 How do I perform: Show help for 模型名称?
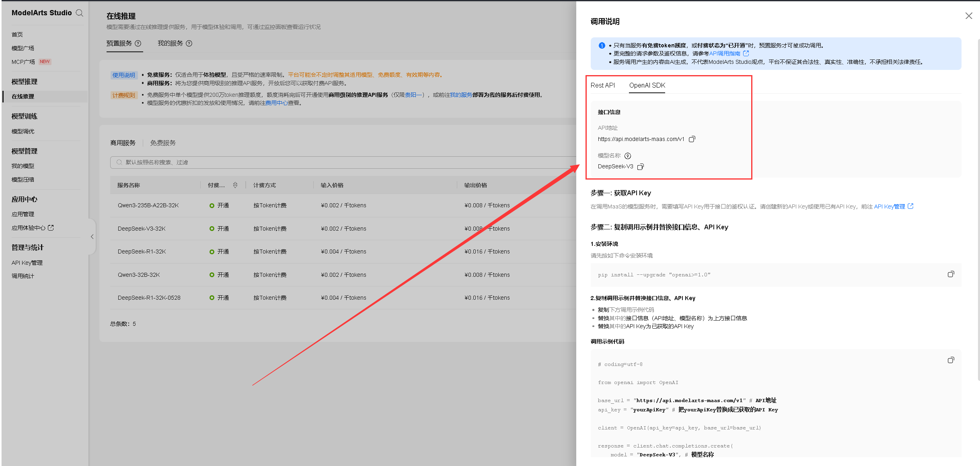pos(628,156)
